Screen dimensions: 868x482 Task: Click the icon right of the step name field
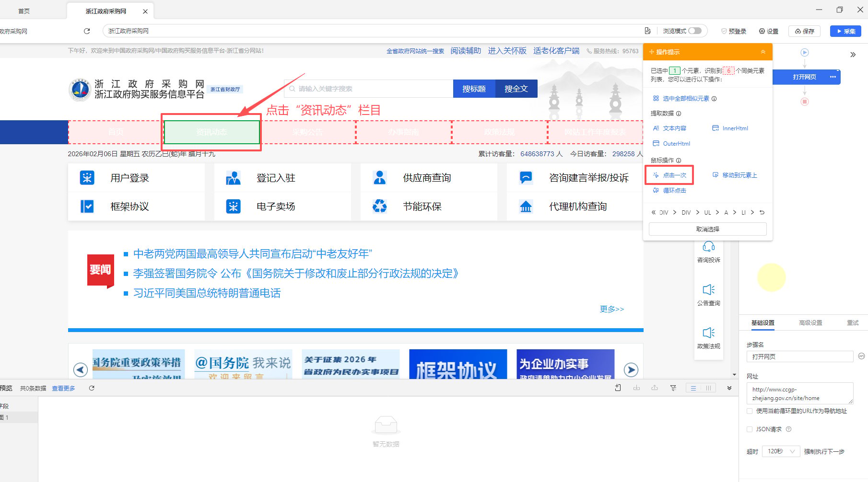coord(861,356)
